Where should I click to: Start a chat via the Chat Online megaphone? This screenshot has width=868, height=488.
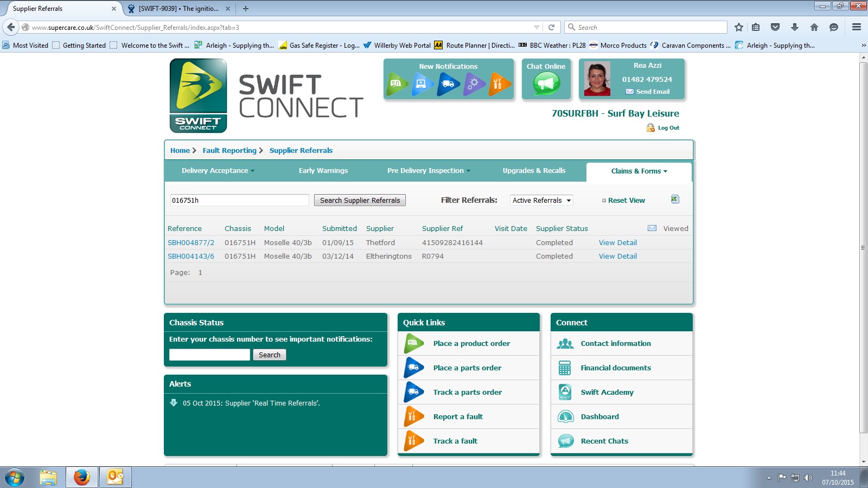(x=546, y=84)
